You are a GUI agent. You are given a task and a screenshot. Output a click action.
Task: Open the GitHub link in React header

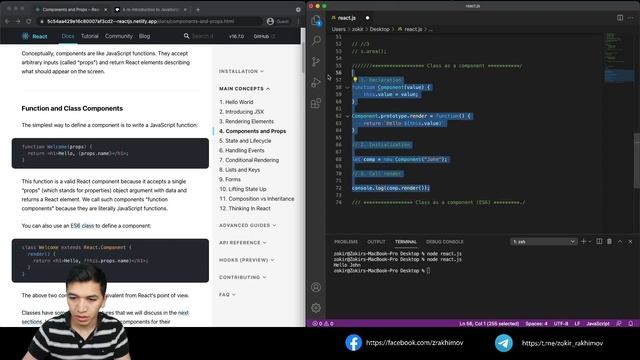click(264, 36)
